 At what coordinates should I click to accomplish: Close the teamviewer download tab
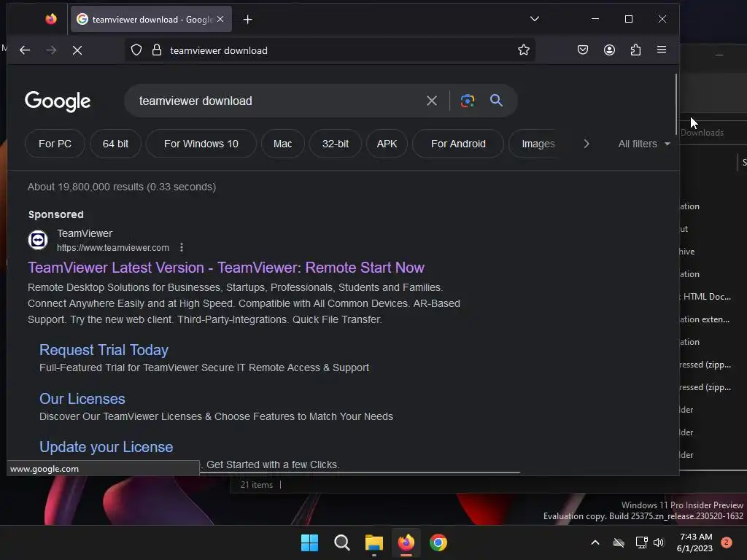[x=220, y=19]
